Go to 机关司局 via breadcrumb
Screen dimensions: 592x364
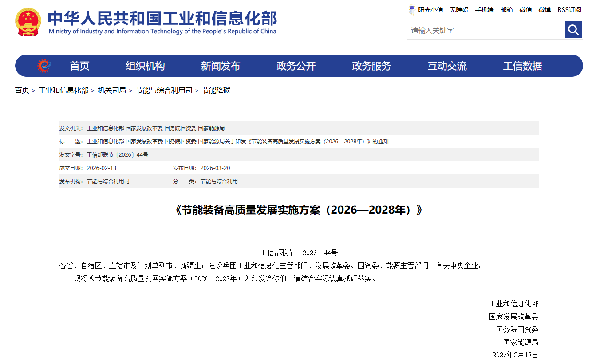(x=112, y=91)
